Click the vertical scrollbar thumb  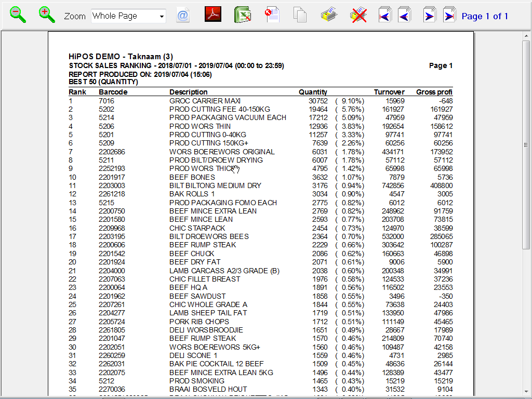526,145
